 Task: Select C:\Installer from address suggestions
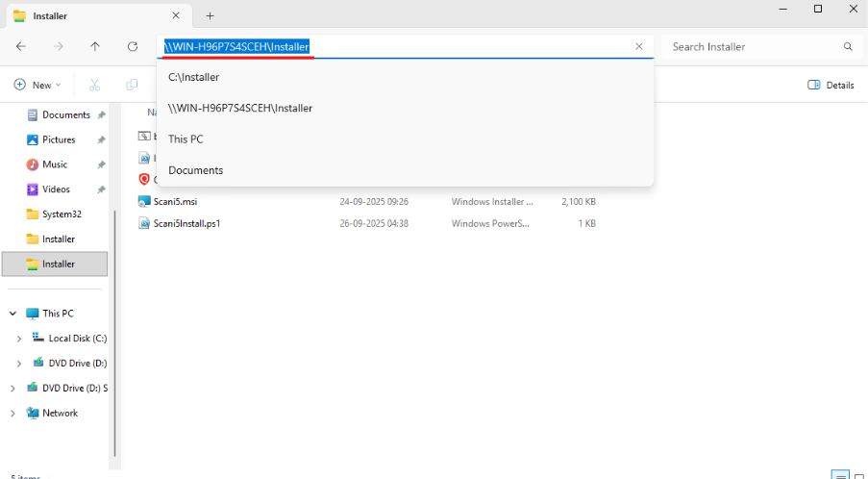click(x=193, y=77)
